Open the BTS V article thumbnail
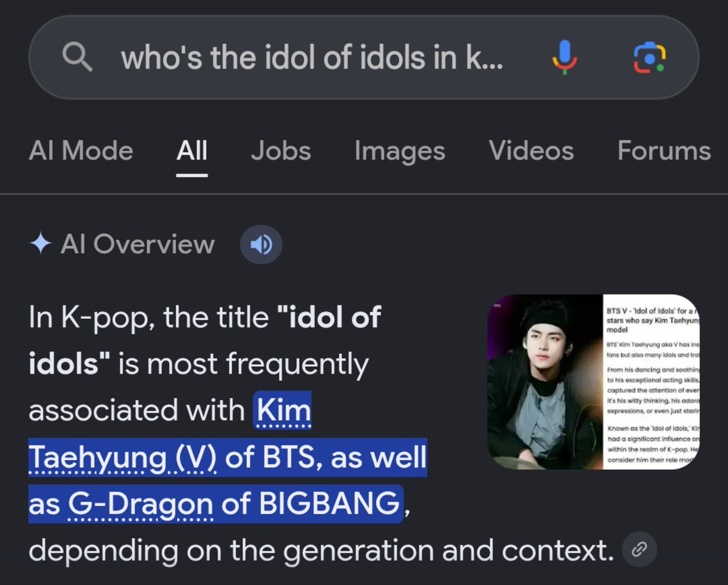728x585 pixels. pyautogui.click(x=593, y=382)
